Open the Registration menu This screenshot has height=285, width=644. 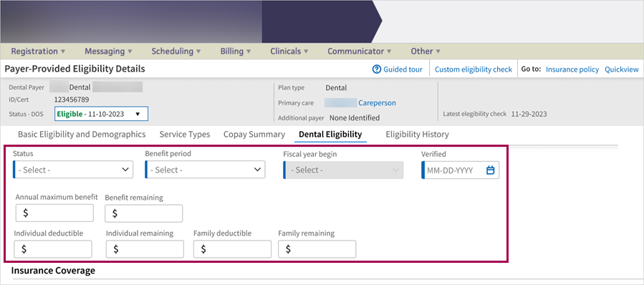click(x=38, y=52)
